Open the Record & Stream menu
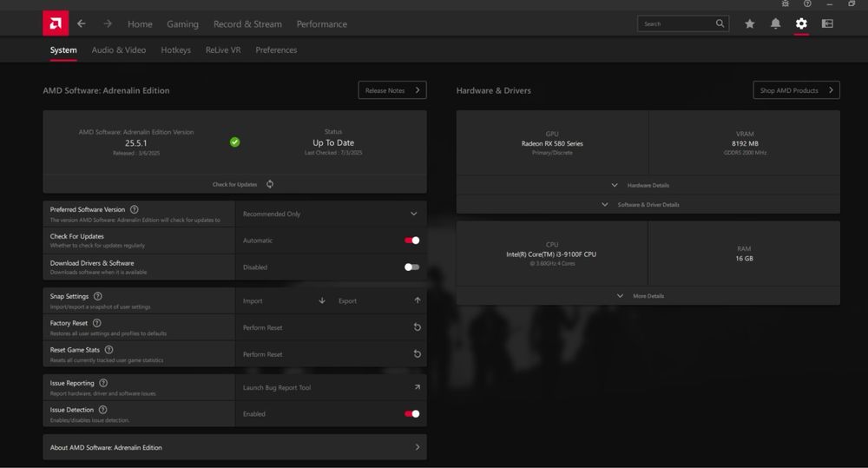 pyautogui.click(x=247, y=23)
